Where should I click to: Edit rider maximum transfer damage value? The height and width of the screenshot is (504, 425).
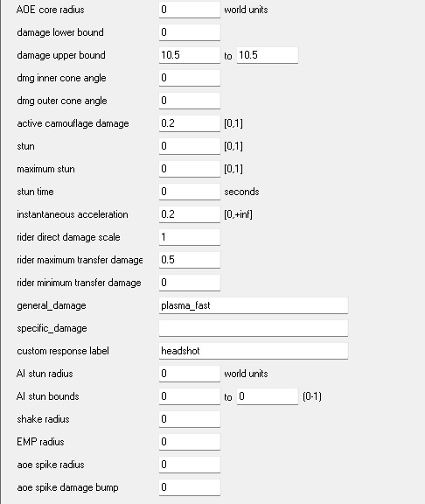(190, 260)
